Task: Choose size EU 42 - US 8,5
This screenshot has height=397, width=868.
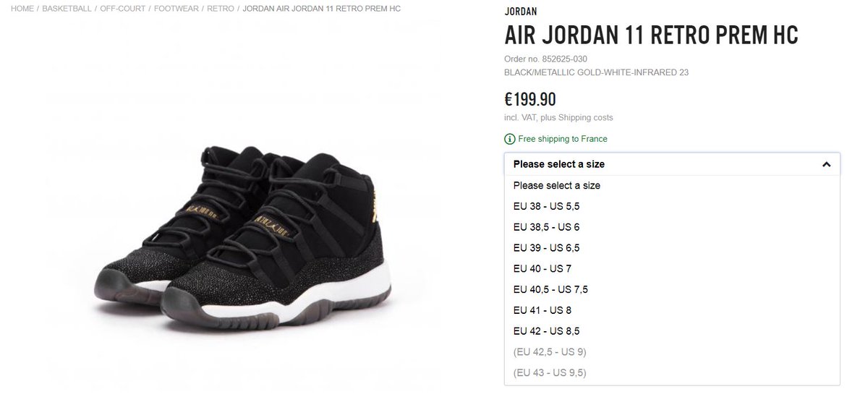Action: tap(672, 331)
